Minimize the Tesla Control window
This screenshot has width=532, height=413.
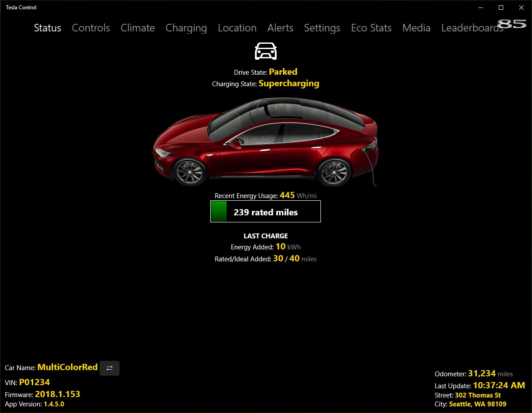coord(481,8)
